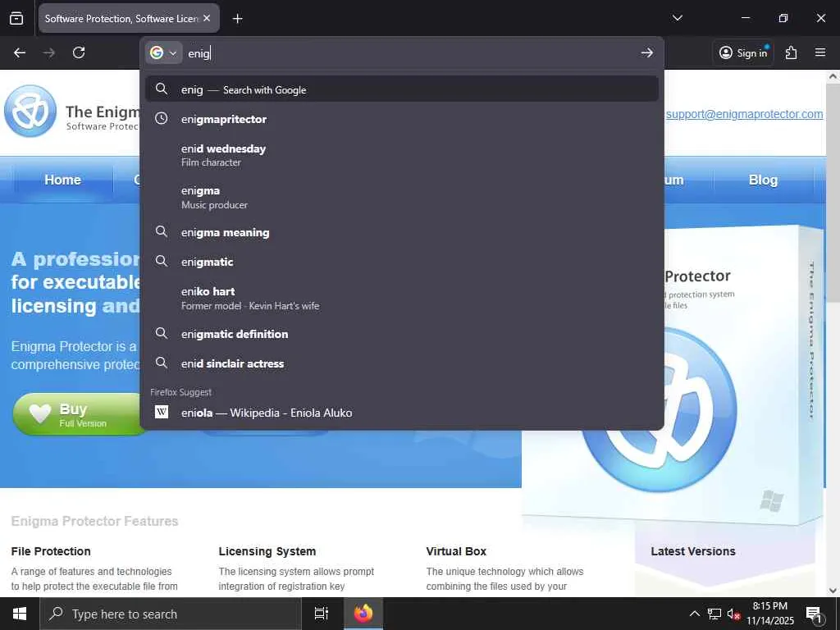Click the 'File Protection' heading
840x630 pixels.
[51, 551]
